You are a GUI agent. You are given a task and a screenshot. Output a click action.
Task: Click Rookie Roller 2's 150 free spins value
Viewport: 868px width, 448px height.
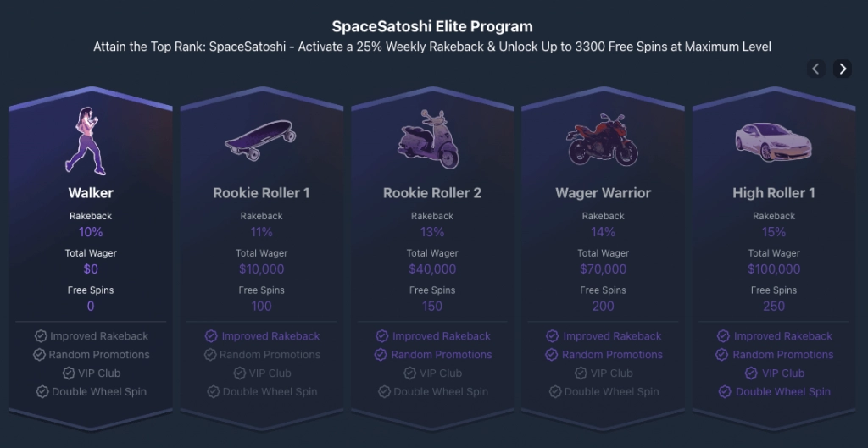(432, 307)
